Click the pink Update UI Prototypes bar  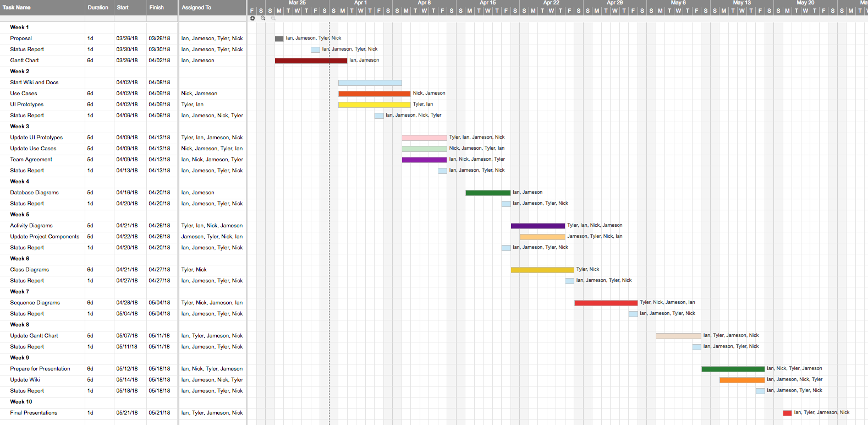coord(425,138)
